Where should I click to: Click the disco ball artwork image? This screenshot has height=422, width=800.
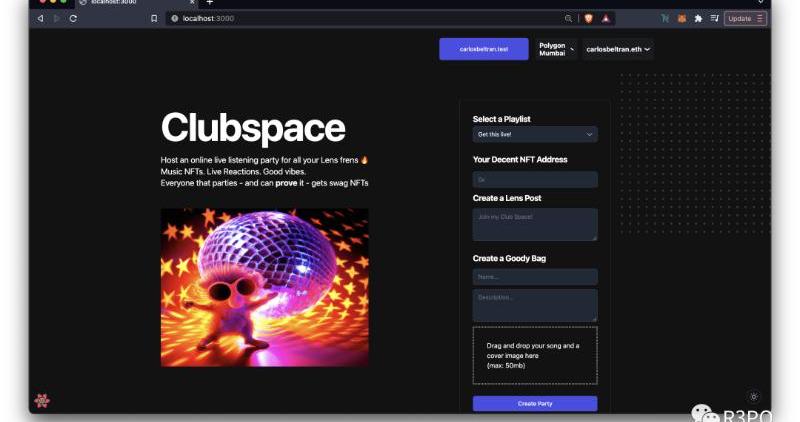(x=264, y=287)
